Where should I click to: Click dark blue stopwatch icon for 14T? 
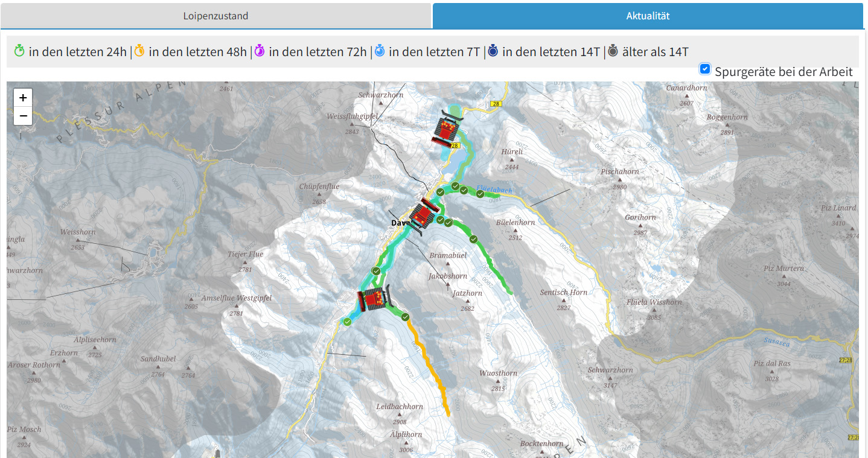tap(493, 51)
